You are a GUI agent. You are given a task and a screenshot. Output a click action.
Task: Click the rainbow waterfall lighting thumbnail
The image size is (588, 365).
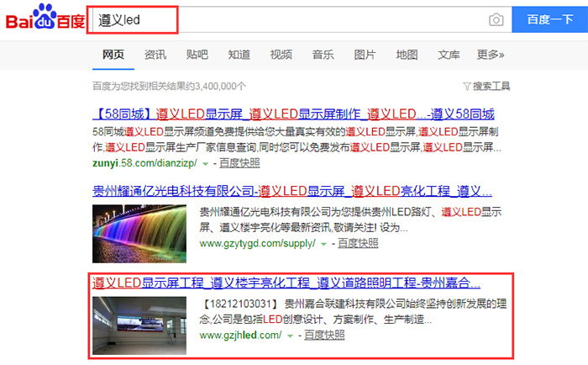[x=139, y=227]
